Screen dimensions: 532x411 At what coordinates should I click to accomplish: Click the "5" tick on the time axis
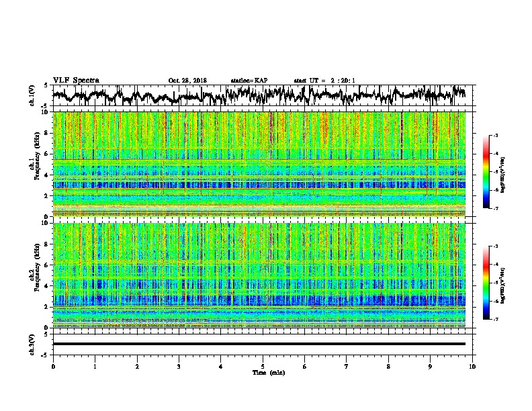point(263,367)
